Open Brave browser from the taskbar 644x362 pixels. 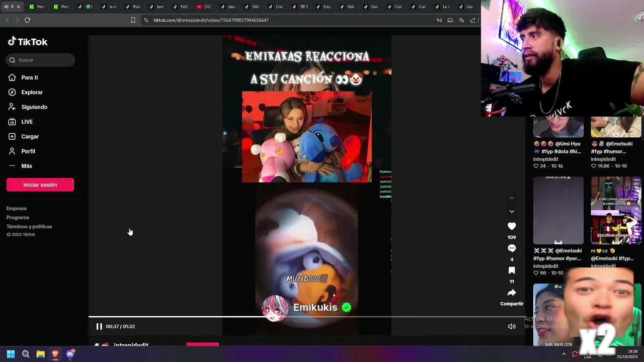tap(55, 354)
